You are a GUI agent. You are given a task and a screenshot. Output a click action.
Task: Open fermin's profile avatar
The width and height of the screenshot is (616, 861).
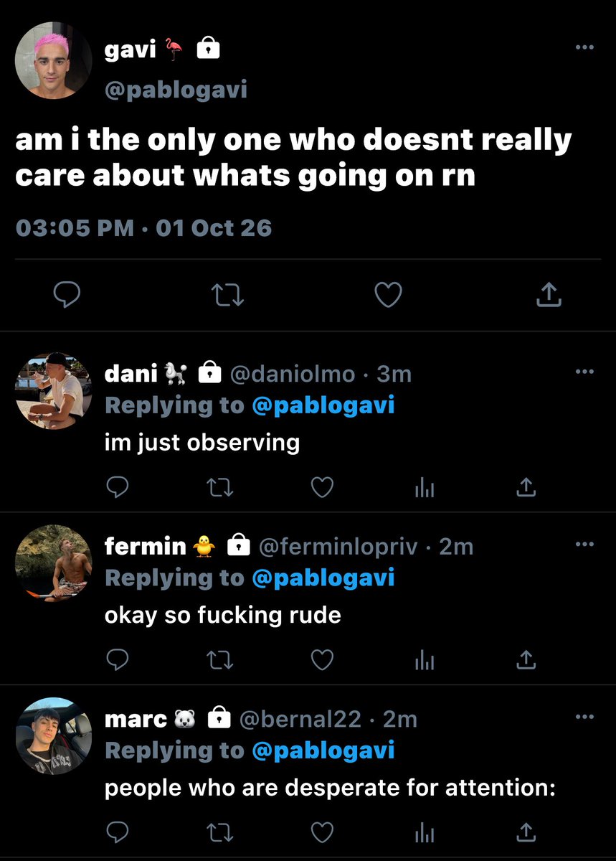(54, 563)
